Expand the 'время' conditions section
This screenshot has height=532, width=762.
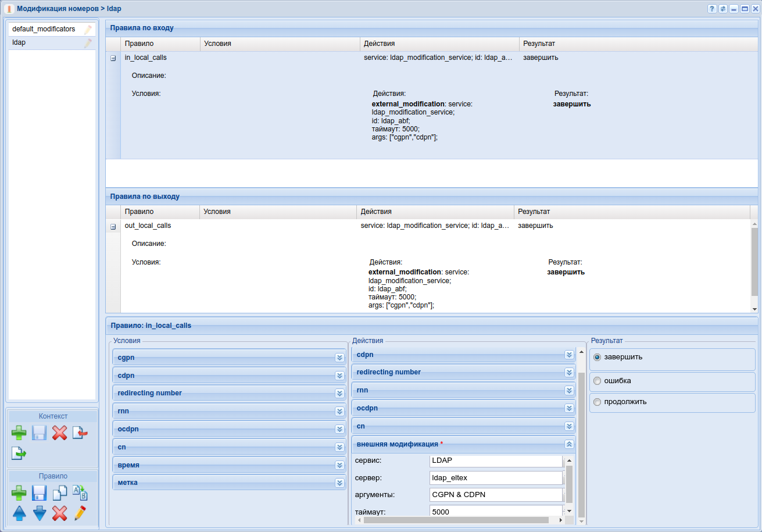[x=339, y=465]
